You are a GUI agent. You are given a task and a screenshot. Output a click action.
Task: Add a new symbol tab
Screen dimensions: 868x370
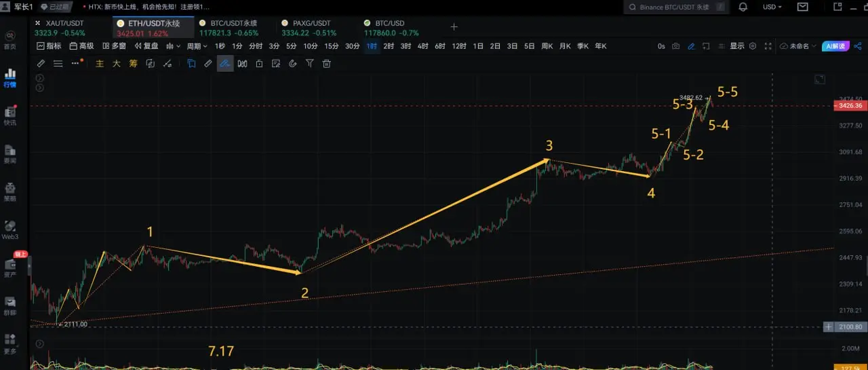(x=454, y=27)
